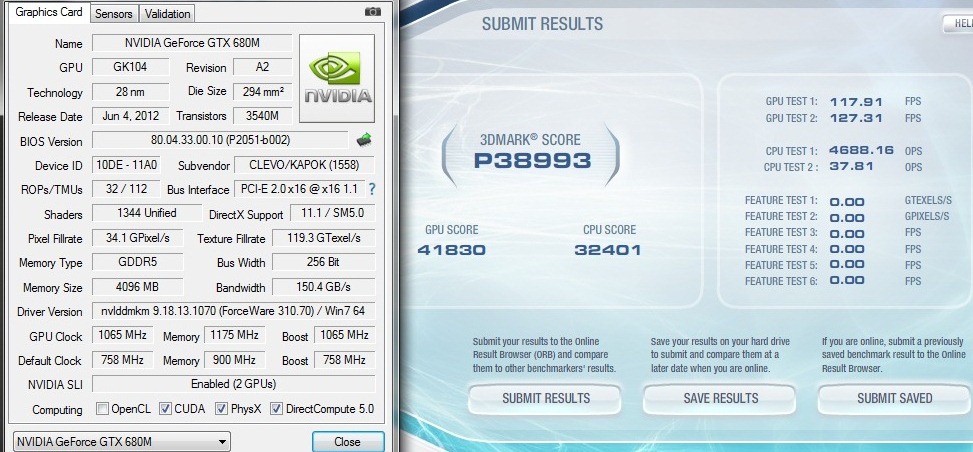The height and width of the screenshot is (452, 973).
Task: Switch to the Graphics Card tab
Action: click(x=49, y=12)
